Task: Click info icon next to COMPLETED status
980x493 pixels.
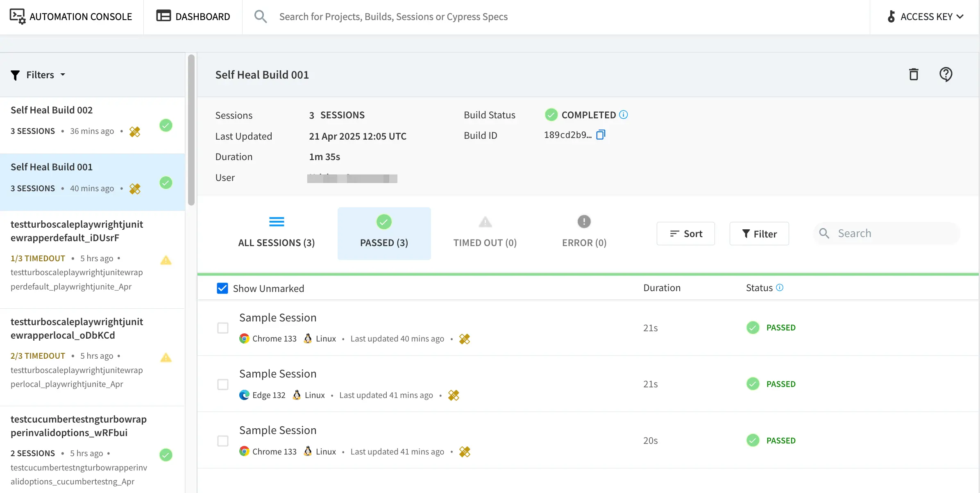Action: coord(623,115)
